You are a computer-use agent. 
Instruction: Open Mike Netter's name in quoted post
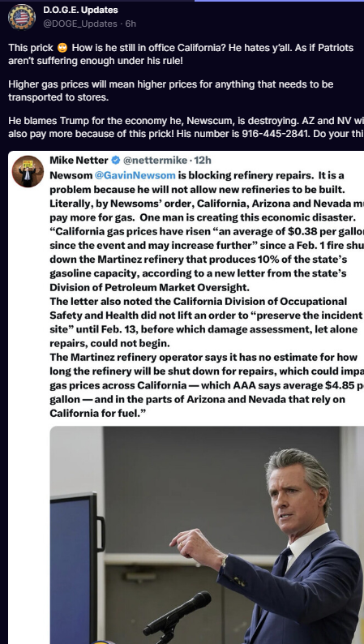79,160
